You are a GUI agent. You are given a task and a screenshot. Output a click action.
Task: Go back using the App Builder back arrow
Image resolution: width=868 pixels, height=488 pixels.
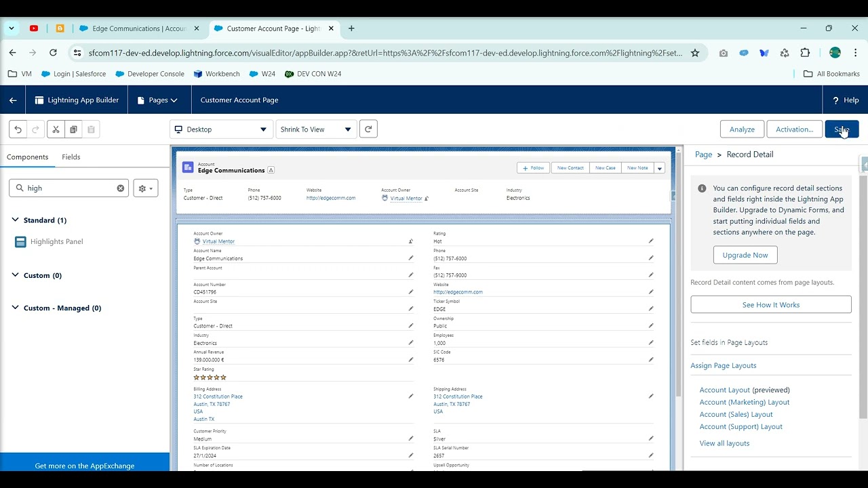tap(13, 100)
